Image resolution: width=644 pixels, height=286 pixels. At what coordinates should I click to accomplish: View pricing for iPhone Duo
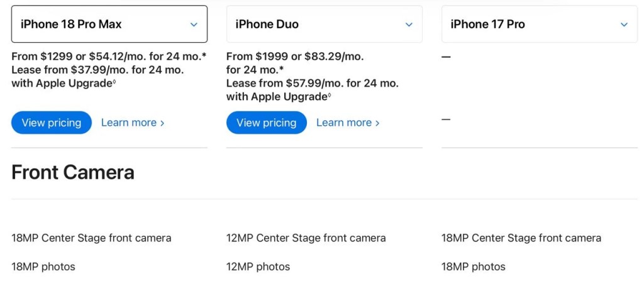(x=267, y=123)
